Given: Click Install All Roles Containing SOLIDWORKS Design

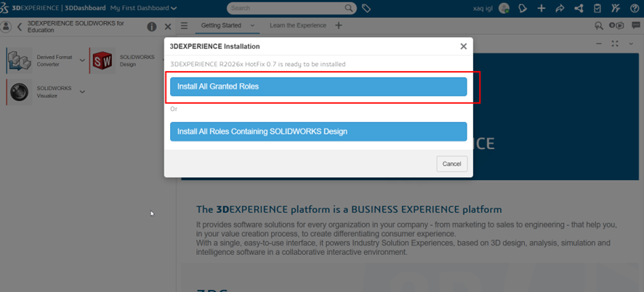Looking at the screenshot, I should point(318,131).
